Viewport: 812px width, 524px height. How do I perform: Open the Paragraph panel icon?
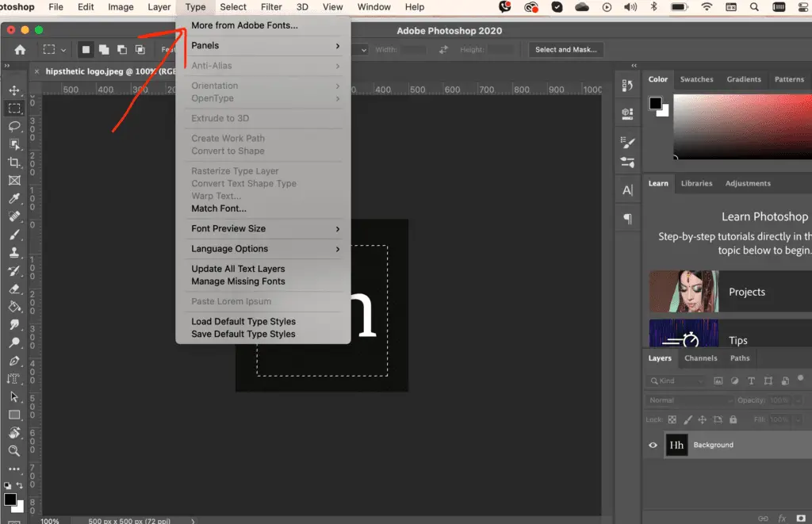tap(627, 219)
